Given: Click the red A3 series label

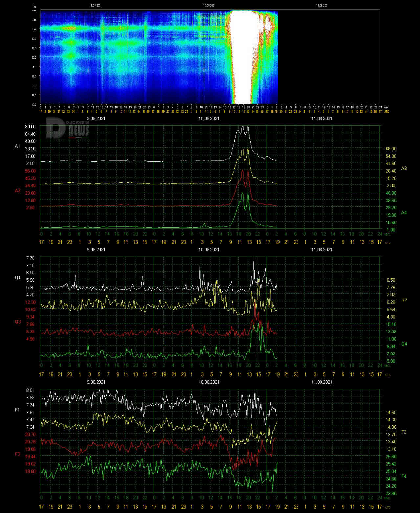Looking at the screenshot, I should (x=18, y=190).
